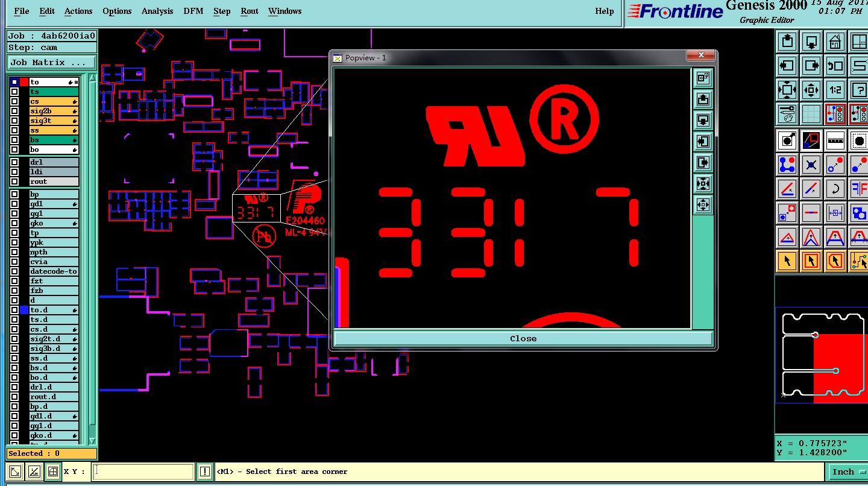
Task: Toggle the grid display icon
Action: coord(811,113)
